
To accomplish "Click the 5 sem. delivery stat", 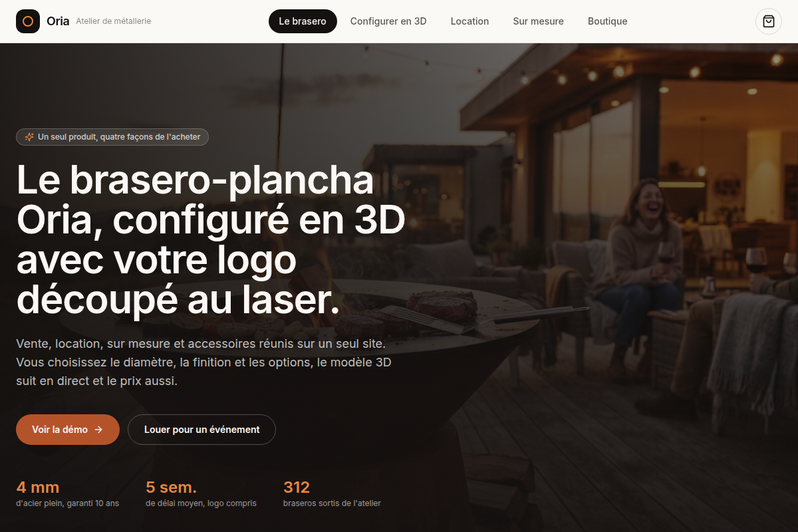I will [x=201, y=493].
